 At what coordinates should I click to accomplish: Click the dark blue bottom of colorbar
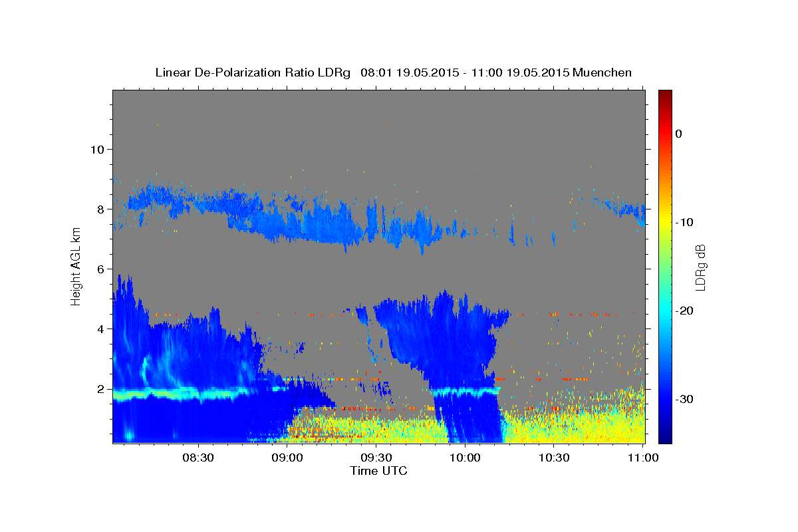pos(665,437)
